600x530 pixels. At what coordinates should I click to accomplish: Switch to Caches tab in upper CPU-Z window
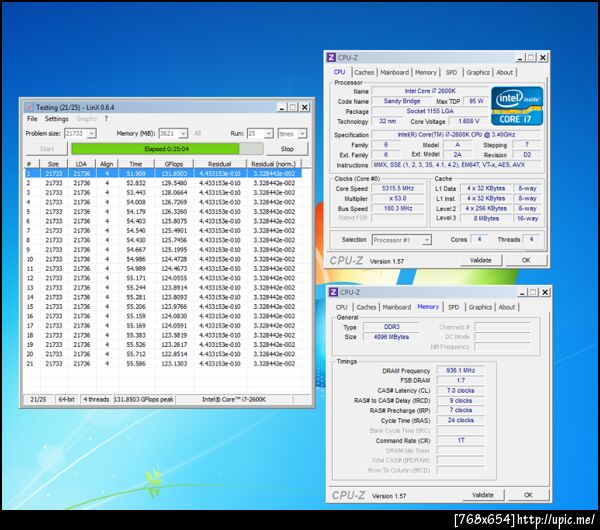pos(364,72)
